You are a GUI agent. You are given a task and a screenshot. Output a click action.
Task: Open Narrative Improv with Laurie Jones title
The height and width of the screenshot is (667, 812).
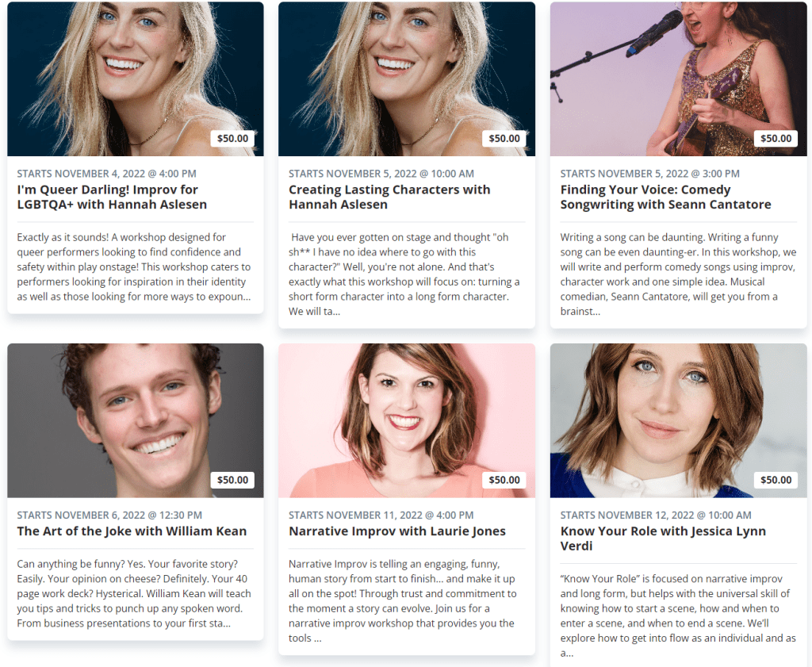(397, 531)
